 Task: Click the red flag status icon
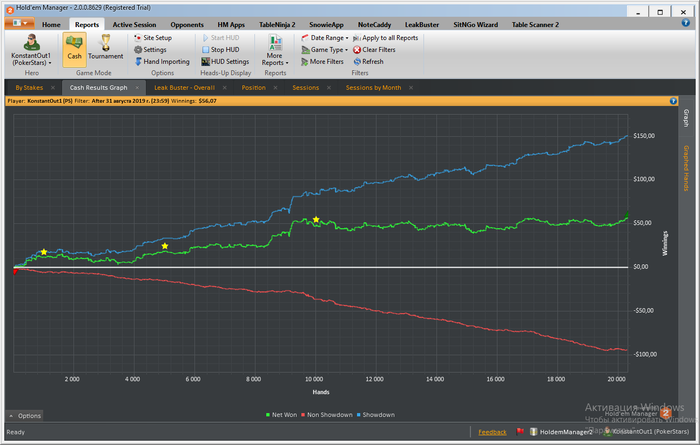pos(520,432)
